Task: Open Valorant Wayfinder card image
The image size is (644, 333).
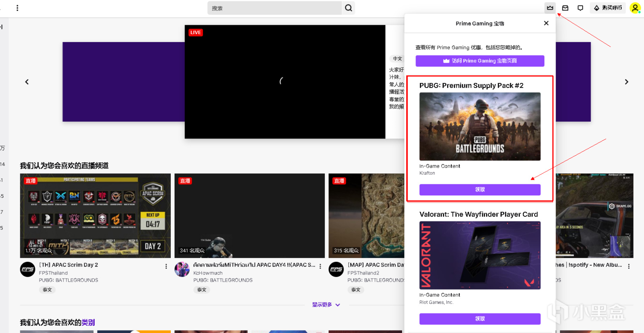Action: click(480, 256)
